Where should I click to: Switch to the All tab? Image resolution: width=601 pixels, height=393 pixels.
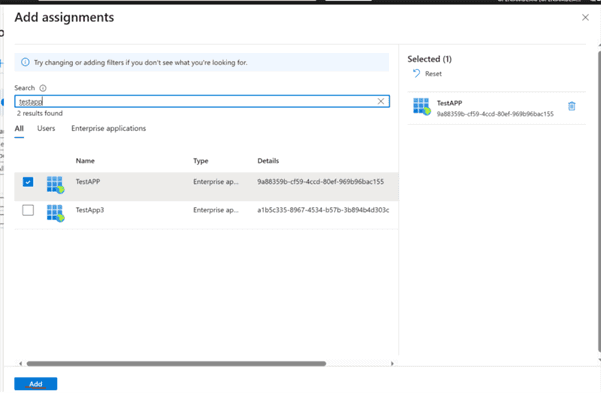(x=19, y=128)
